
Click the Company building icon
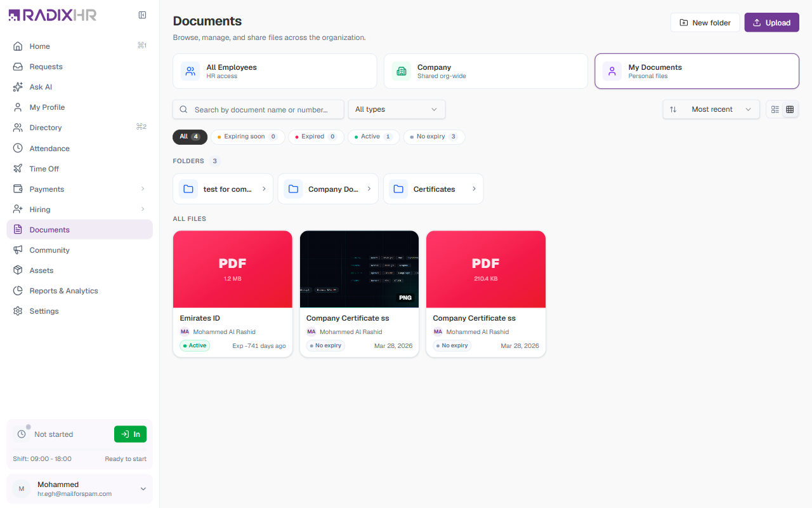[401, 71]
